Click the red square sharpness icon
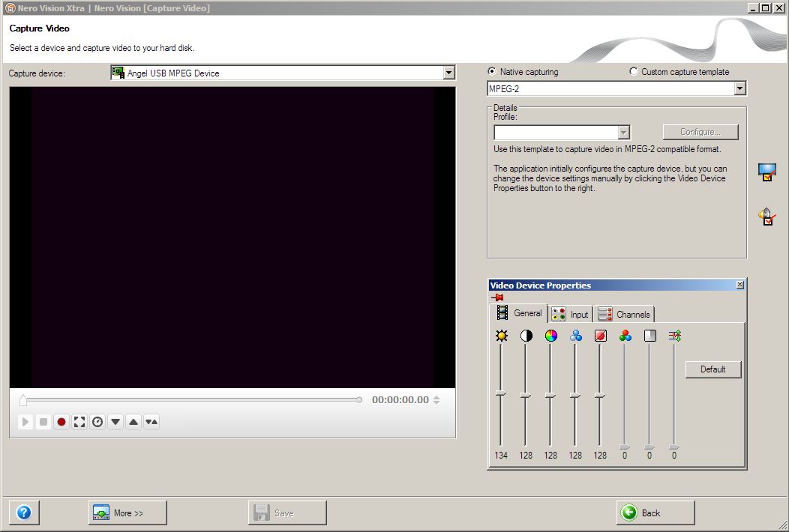This screenshot has width=789, height=532. (x=600, y=336)
